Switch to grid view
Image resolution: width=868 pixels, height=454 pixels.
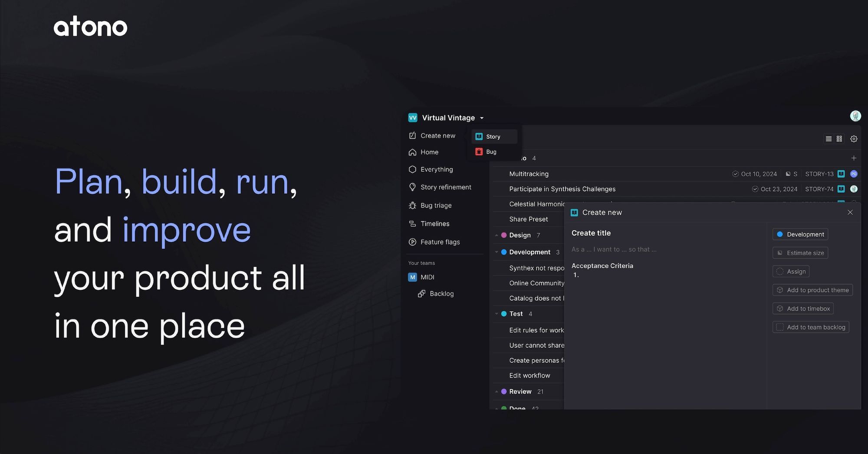click(839, 139)
